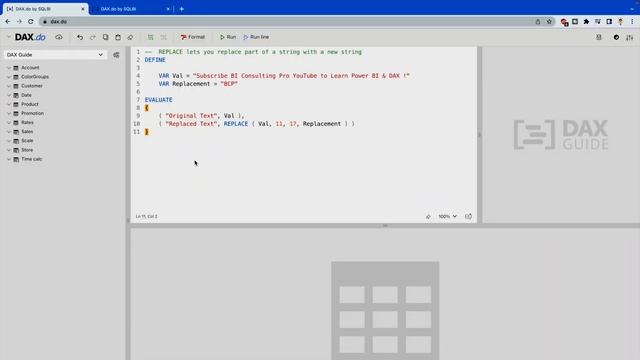Go forward in browser
The height and width of the screenshot is (360, 640).
(19, 22)
